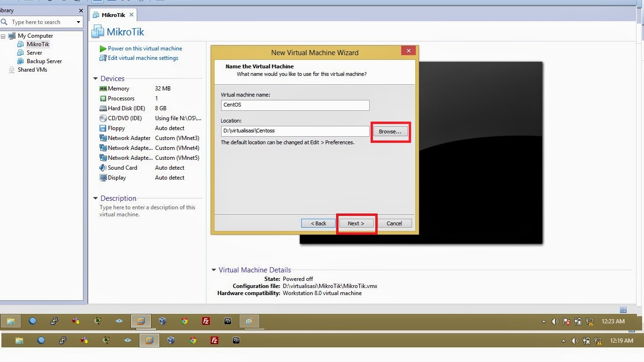Collapse the Virtual Machine Details section

click(x=214, y=270)
